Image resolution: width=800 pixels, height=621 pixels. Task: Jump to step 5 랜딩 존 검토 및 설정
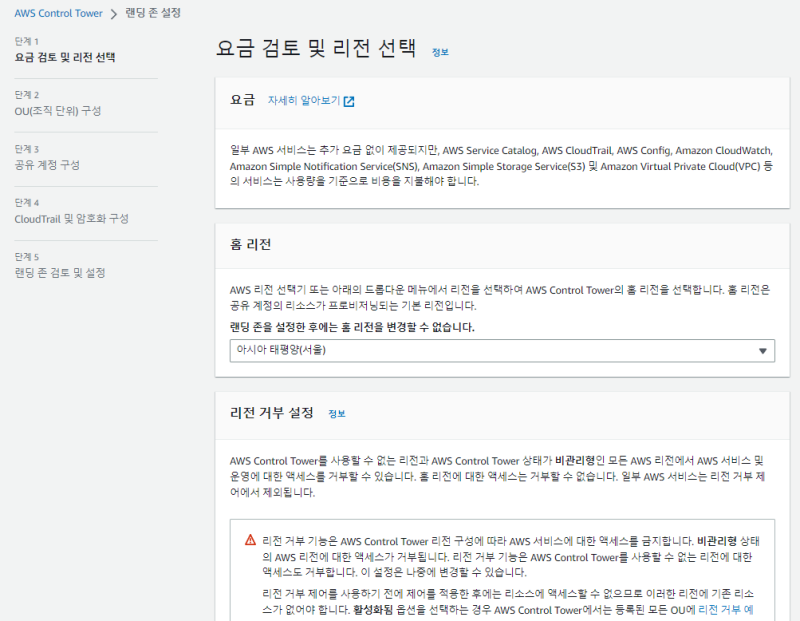[60, 273]
